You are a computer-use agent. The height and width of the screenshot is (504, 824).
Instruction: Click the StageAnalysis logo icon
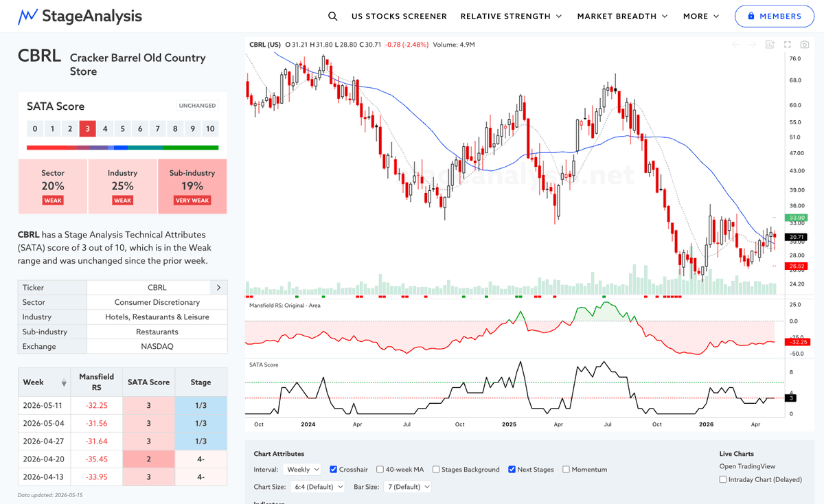[x=27, y=16]
